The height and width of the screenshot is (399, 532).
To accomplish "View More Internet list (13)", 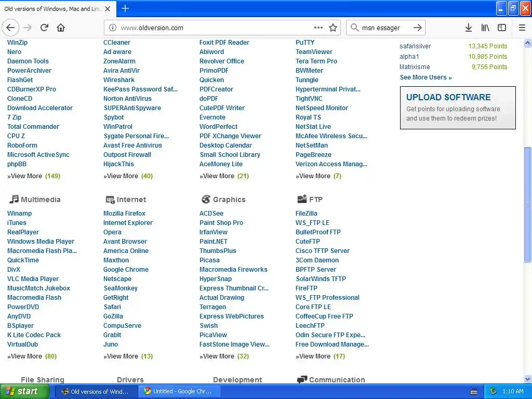I will click(x=128, y=356).
